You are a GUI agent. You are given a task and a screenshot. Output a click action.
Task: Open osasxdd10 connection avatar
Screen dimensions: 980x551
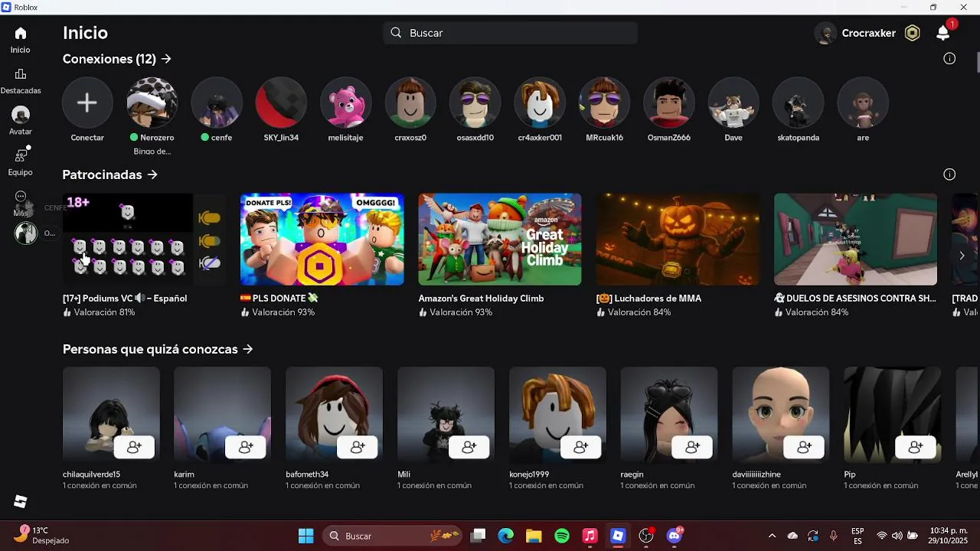pos(475,103)
